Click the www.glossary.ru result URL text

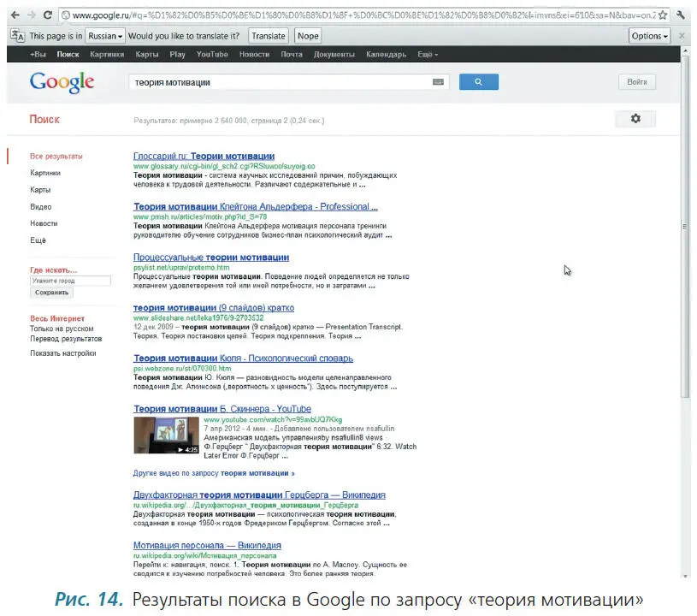[x=224, y=166]
